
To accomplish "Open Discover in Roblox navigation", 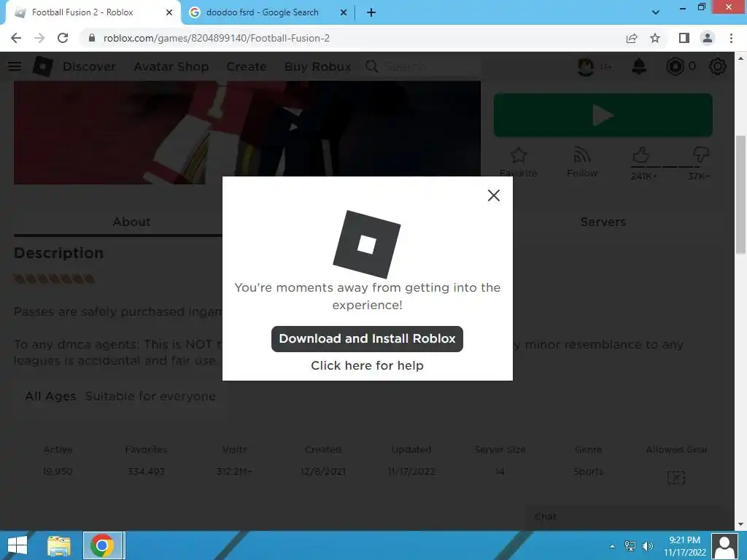I will pyautogui.click(x=89, y=66).
